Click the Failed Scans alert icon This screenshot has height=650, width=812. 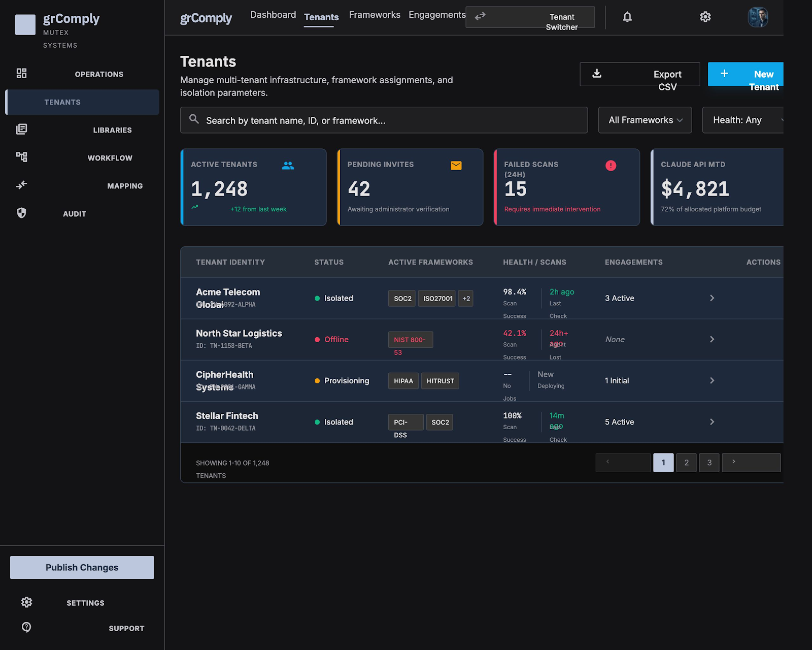click(x=611, y=166)
